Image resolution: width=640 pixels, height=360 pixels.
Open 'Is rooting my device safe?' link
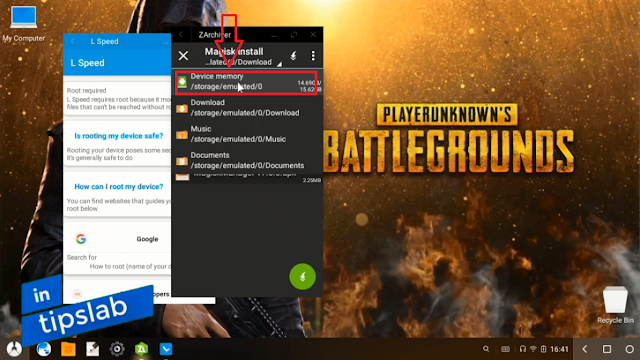pos(118,136)
